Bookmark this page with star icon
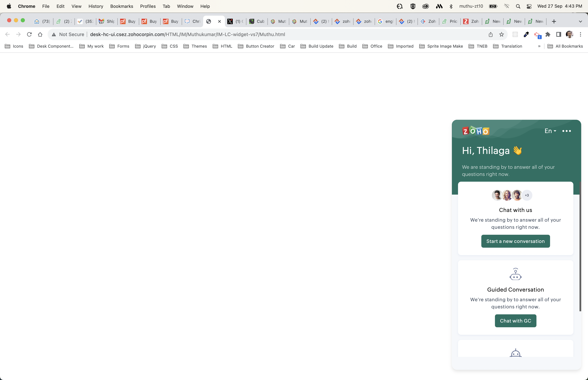 (501, 34)
